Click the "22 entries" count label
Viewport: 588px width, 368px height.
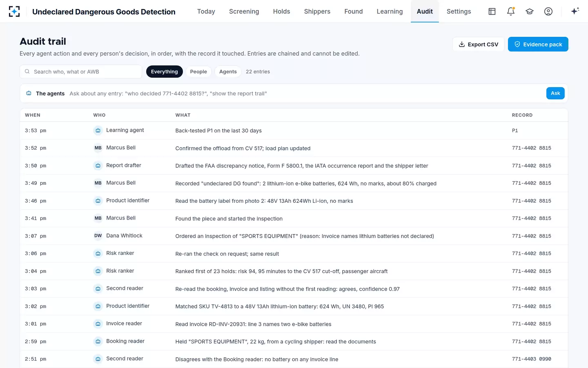tap(258, 72)
